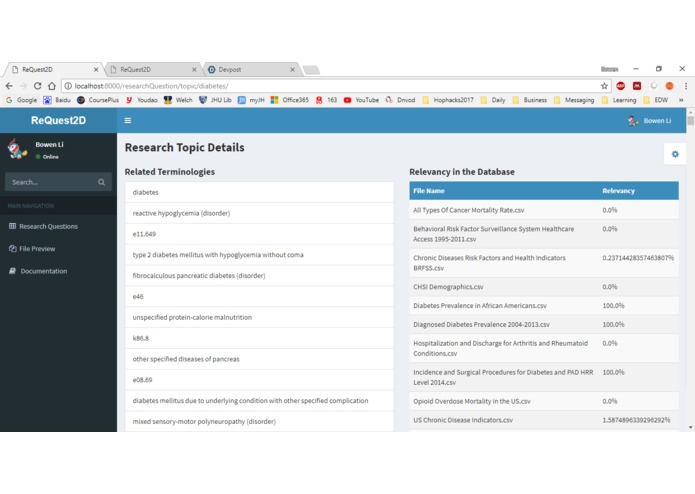Expand the Hophacks2017 bookmark folder
Viewport: 695px width, 494px height.
(448, 100)
